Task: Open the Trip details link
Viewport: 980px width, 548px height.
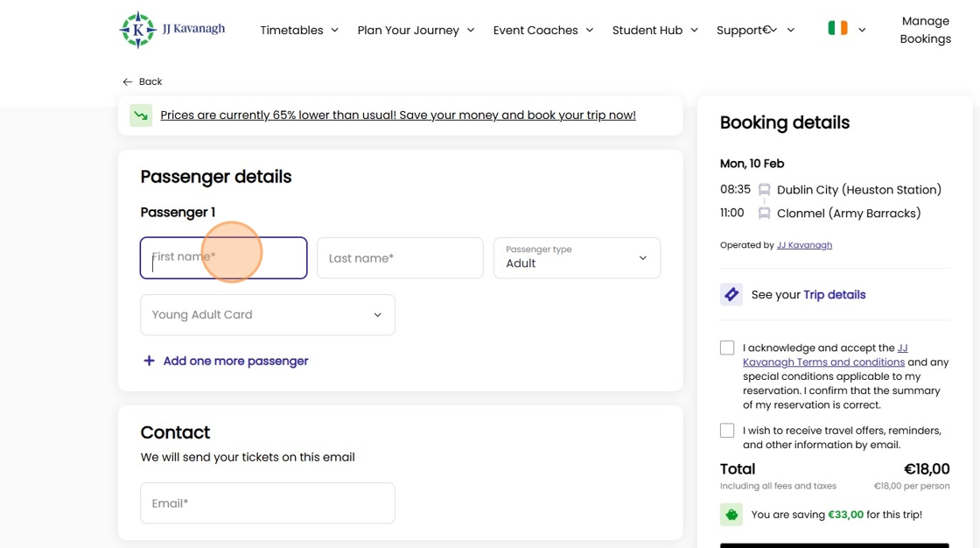Action: pyautogui.click(x=834, y=295)
